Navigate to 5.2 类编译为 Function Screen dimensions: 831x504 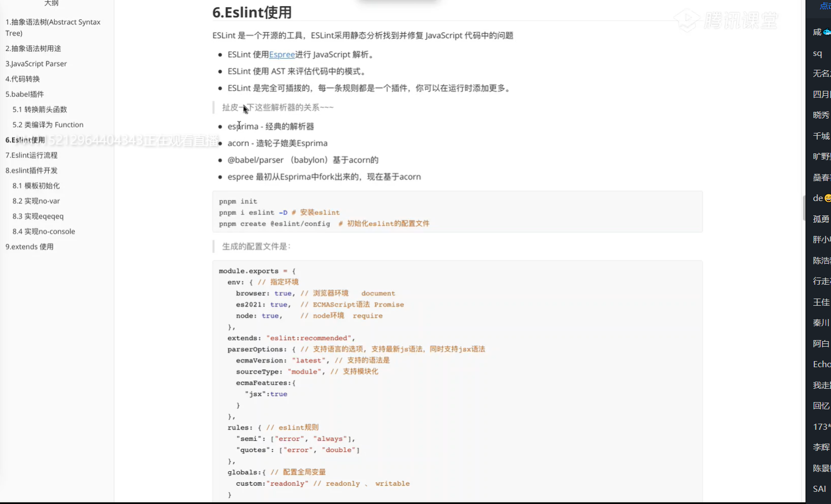[x=48, y=125]
